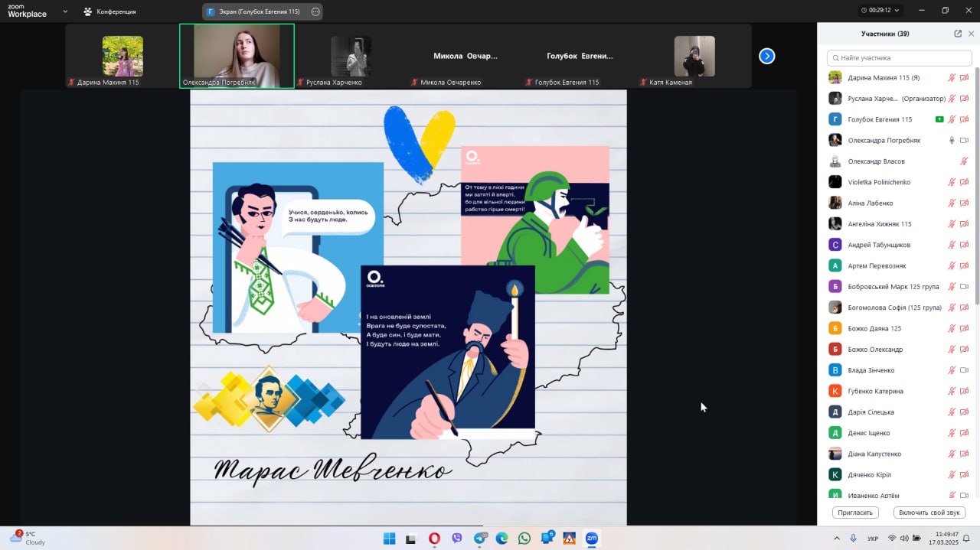This screenshot has height=550, width=980.
Task: Click the Пригласить button
Action: 855,513
